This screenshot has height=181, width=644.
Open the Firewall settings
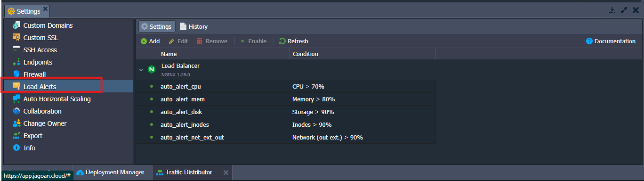[x=34, y=74]
